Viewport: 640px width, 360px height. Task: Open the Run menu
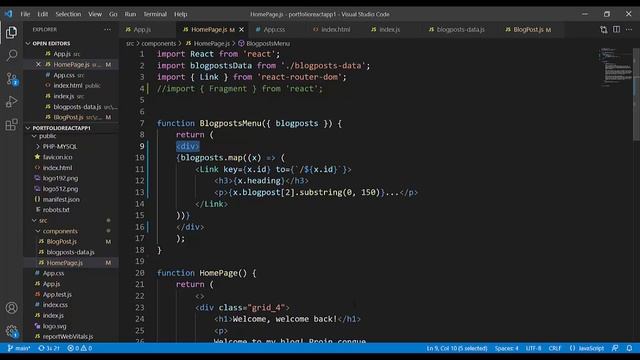point(130,14)
